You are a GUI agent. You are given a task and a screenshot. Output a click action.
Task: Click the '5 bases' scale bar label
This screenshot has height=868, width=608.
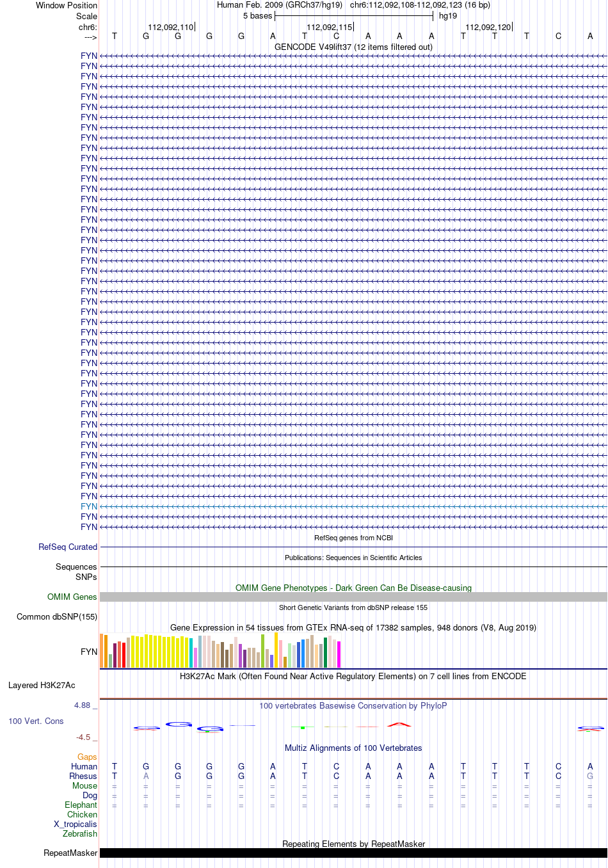tap(257, 16)
